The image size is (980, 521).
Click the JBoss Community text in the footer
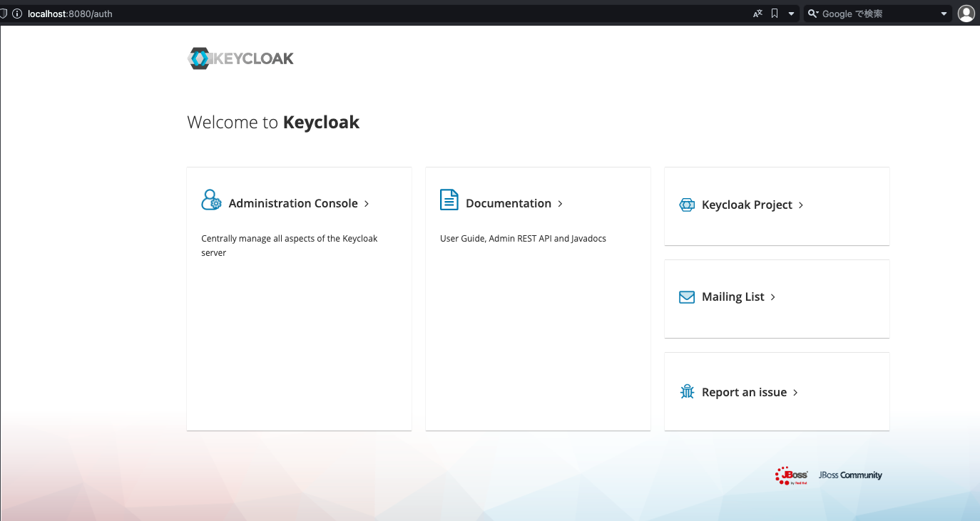(x=850, y=475)
